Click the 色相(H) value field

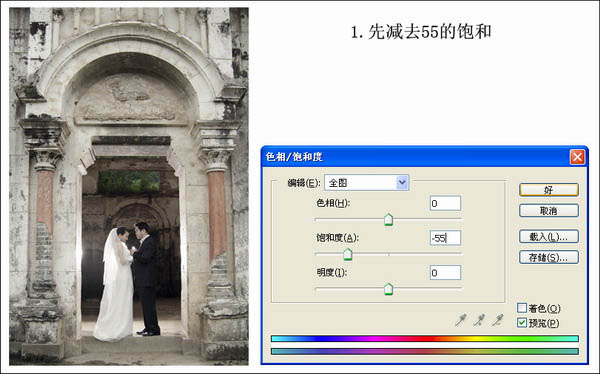(445, 203)
